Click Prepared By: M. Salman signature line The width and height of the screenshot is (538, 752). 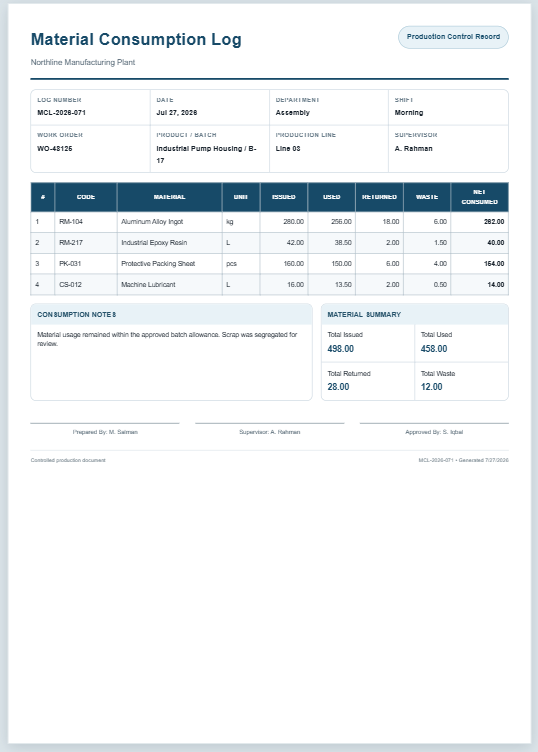(x=105, y=432)
